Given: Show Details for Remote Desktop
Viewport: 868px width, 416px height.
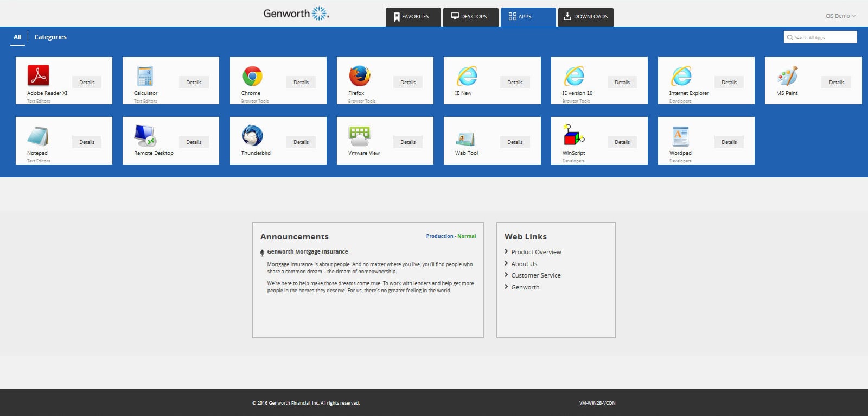Looking at the screenshot, I should 194,142.
